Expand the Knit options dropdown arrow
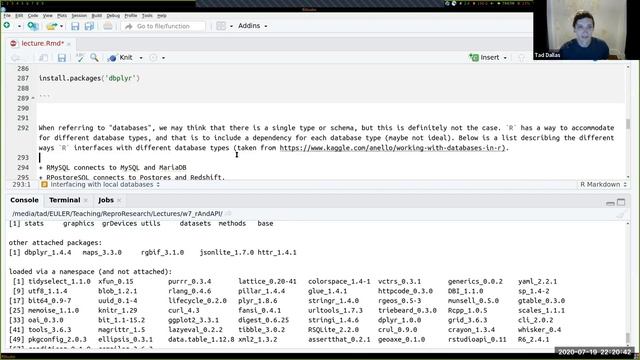Screen dimensions: 640x360 pyautogui.click(x=141, y=58)
